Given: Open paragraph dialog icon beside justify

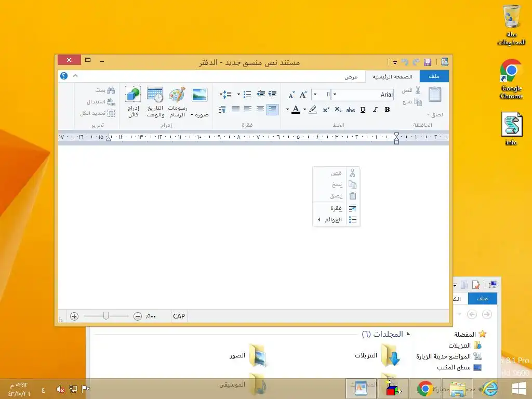Looking at the screenshot, I should click(222, 109).
